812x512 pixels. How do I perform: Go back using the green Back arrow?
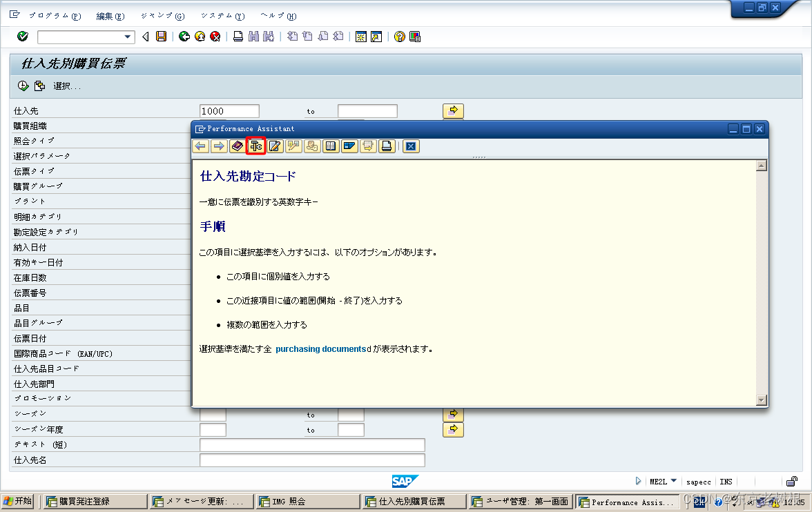point(184,37)
